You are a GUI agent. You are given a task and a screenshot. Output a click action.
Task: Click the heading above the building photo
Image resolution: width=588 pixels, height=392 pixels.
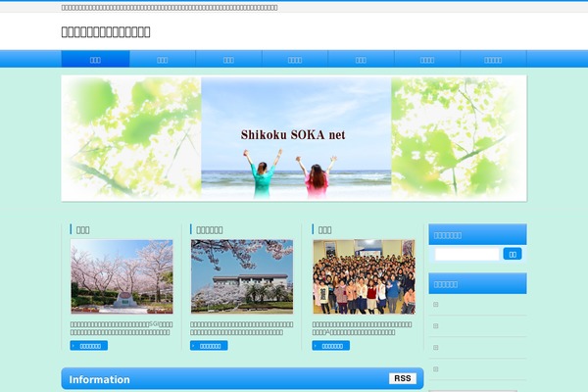pos(210,230)
